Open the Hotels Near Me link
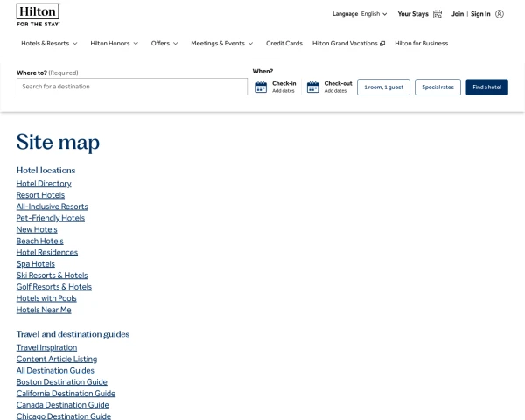 pos(44,310)
